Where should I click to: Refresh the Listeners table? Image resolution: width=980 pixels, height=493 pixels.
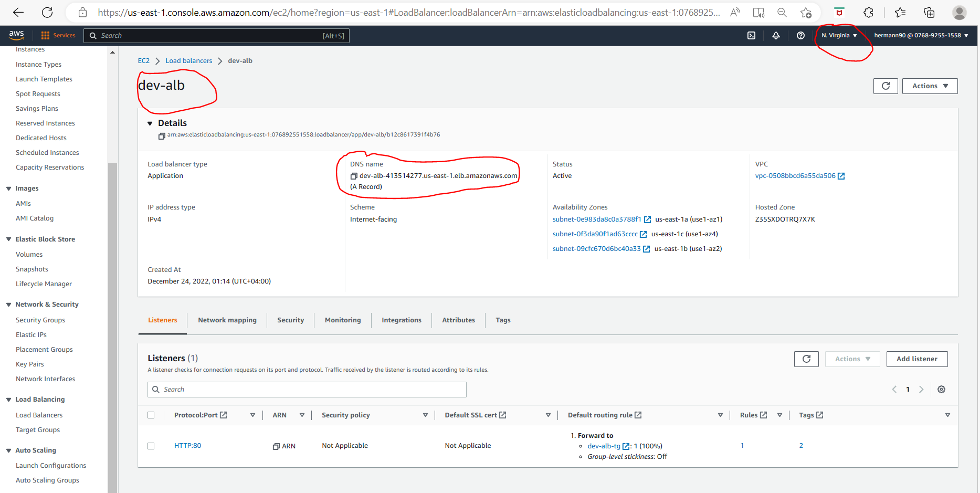coord(806,359)
